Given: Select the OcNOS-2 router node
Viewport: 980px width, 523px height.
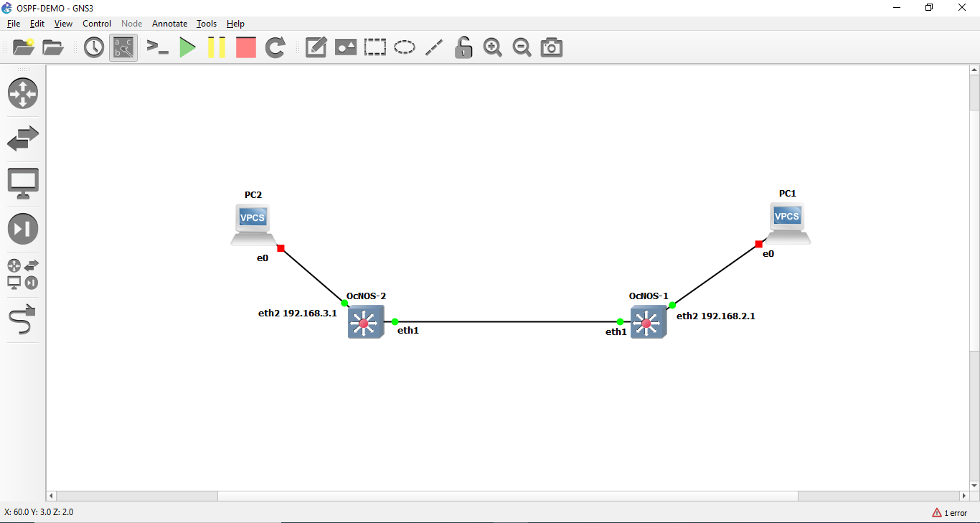Looking at the screenshot, I should coord(365,322).
